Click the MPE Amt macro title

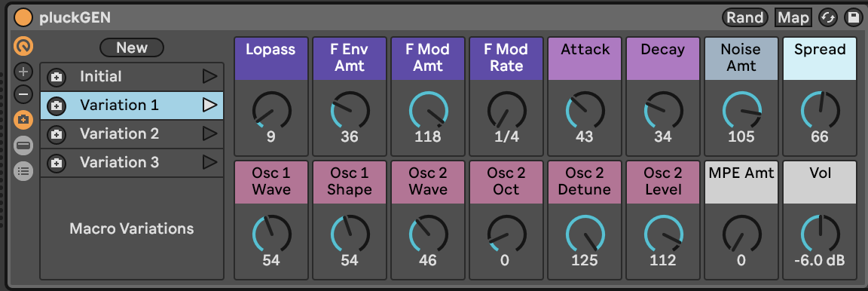741,173
